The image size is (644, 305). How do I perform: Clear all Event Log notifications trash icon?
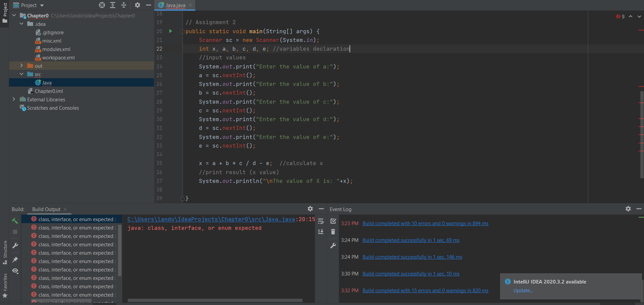click(333, 232)
